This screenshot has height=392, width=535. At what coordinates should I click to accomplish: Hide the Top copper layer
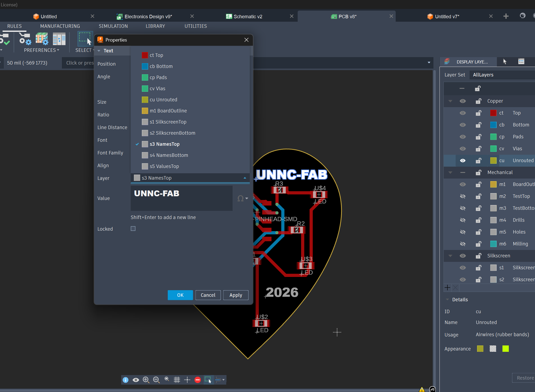(463, 113)
